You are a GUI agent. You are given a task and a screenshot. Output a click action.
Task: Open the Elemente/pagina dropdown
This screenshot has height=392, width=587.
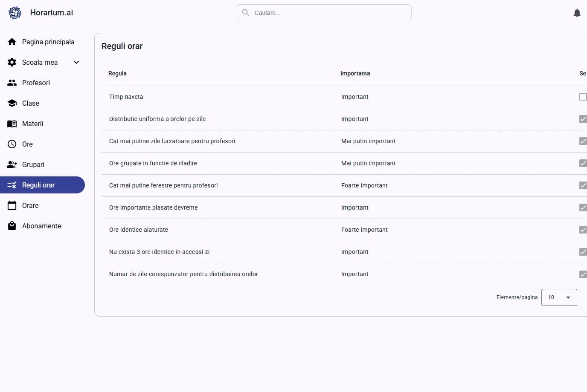pyautogui.click(x=559, y=297)
